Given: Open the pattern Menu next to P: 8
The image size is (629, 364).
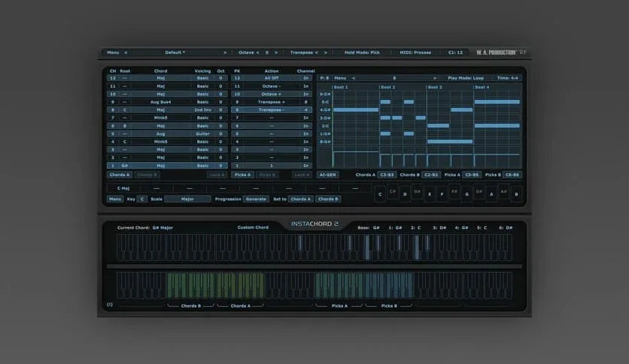Looking at the screenshot, I should 340,78.
